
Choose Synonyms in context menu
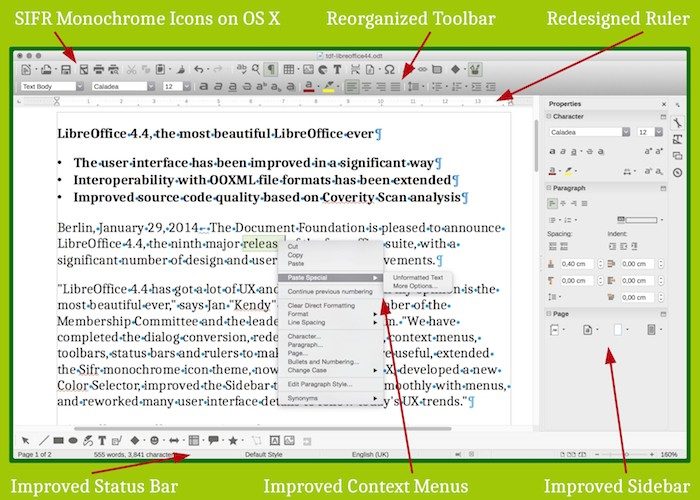(x=330, y=398)
